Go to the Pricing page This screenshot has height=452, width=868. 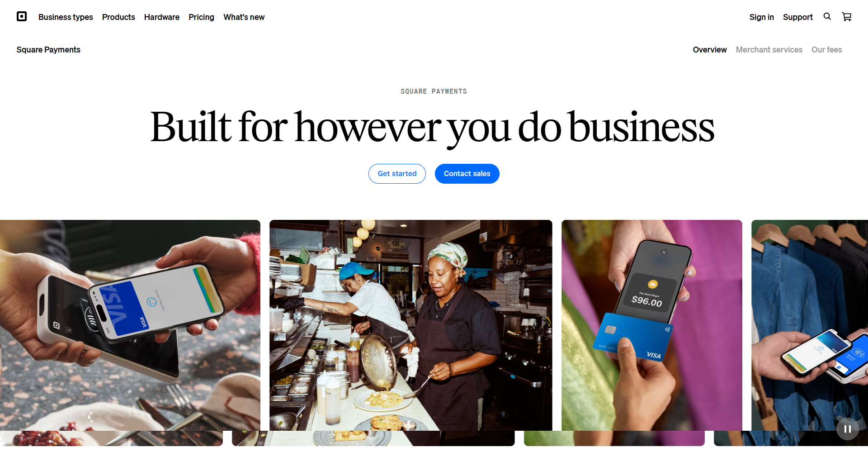pos(201,17)
